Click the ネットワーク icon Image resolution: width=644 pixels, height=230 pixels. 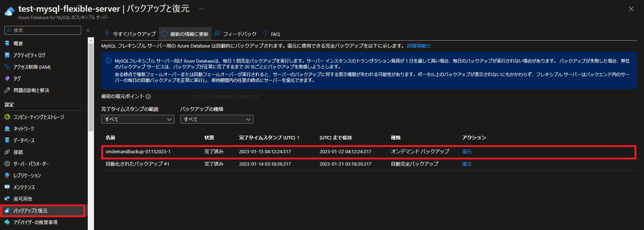pyautogui.click(x=7, y=129)
